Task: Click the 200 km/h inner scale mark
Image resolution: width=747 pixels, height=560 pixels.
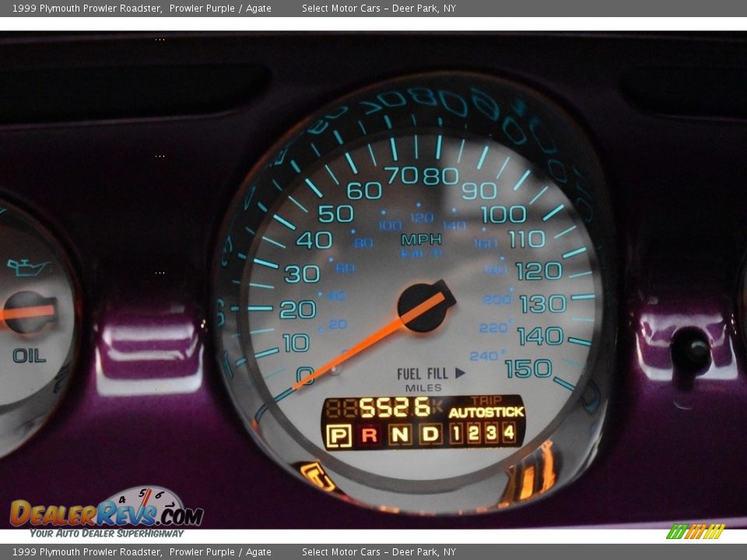Action: pyautogui.click(x=497, y=299)
